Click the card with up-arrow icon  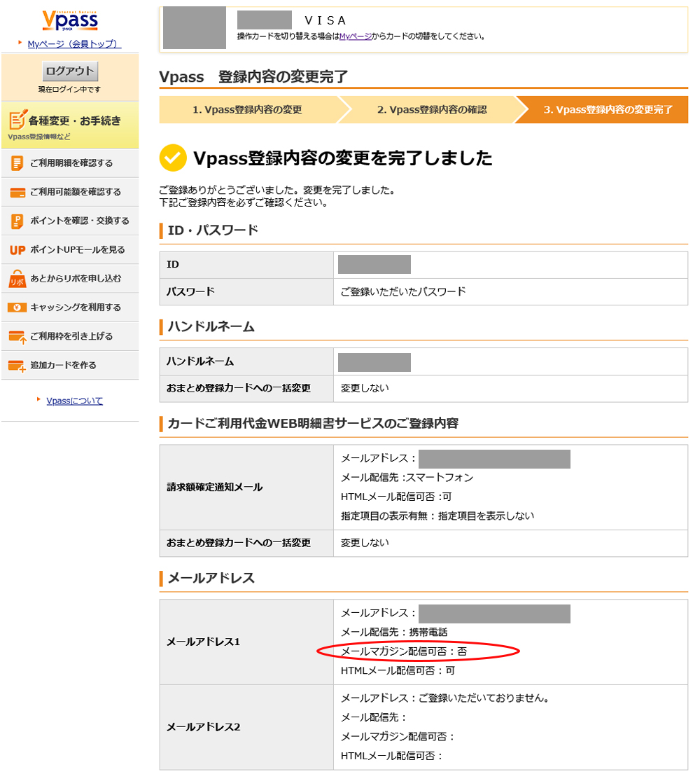coord(17,337)
